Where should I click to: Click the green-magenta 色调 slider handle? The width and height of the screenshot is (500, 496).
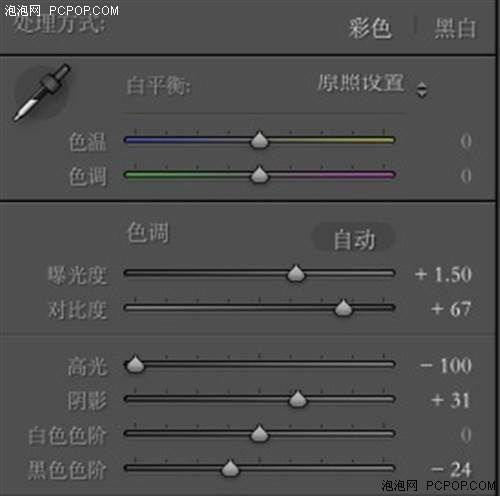coord(259,174)
